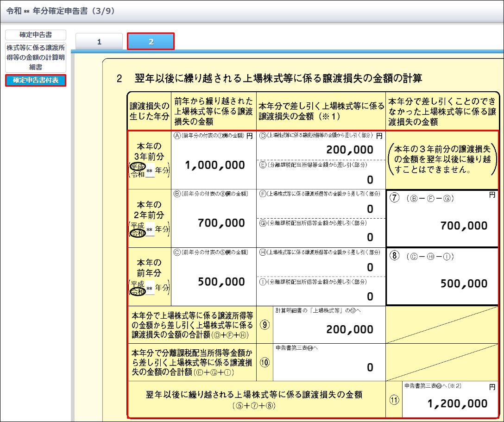Click the 0 value in field Ⓖ
Image resolution: width=504 pixels, height=422 pixels.
[x=370, y=238]
